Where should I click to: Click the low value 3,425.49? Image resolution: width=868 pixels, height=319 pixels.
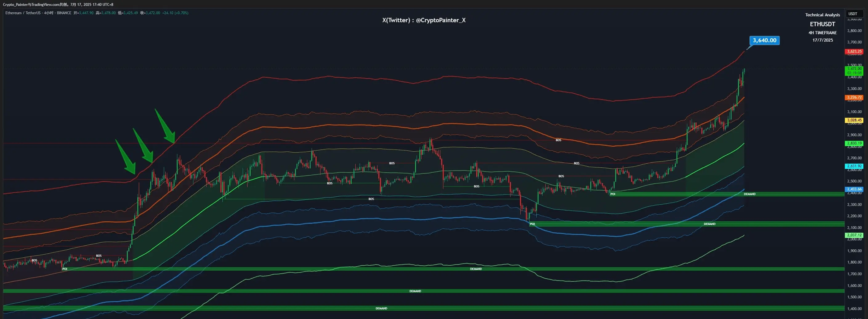click(x=131, y=13)
